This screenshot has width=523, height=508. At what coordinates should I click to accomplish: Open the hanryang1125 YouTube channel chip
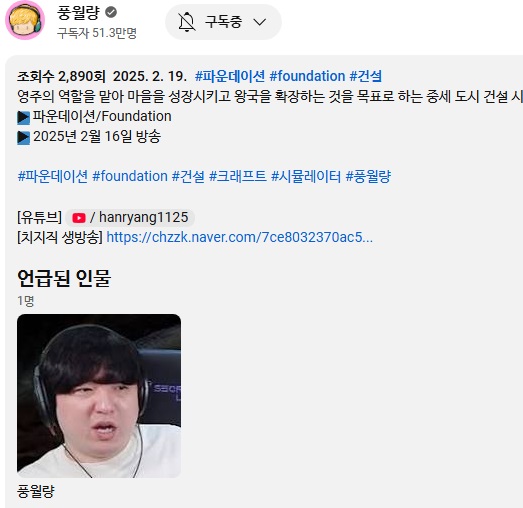coord(130,218)
